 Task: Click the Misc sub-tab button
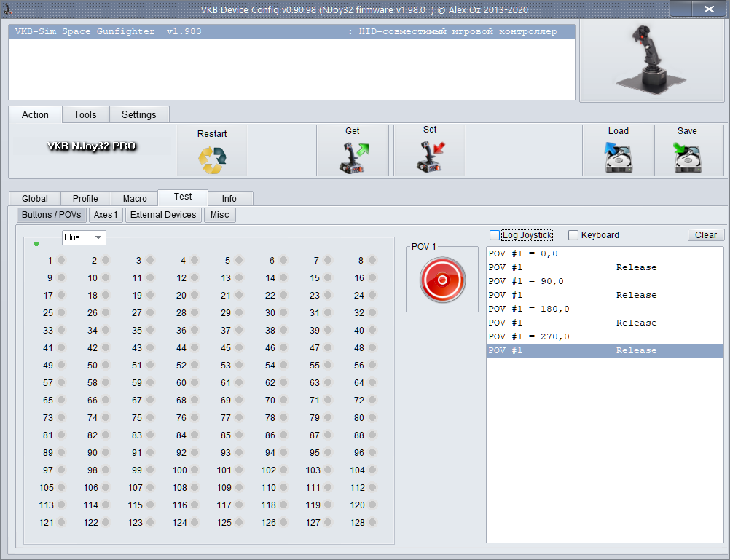220,215
